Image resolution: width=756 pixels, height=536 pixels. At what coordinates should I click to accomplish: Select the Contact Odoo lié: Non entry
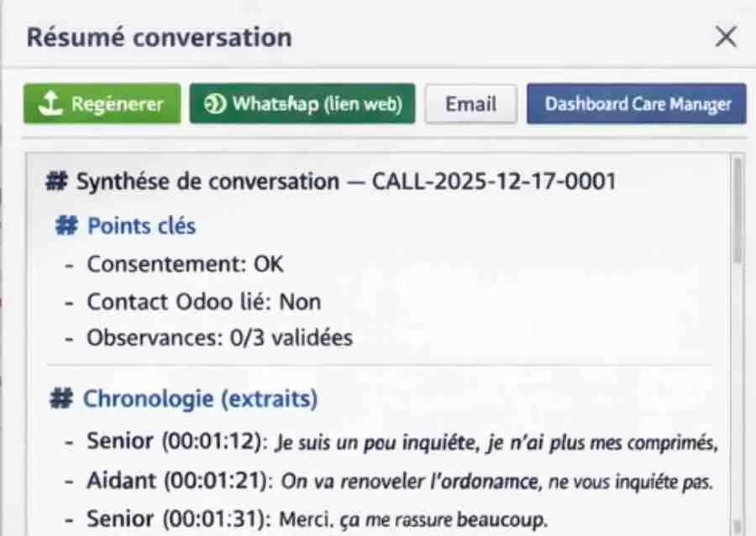click(x=203, y=301)
